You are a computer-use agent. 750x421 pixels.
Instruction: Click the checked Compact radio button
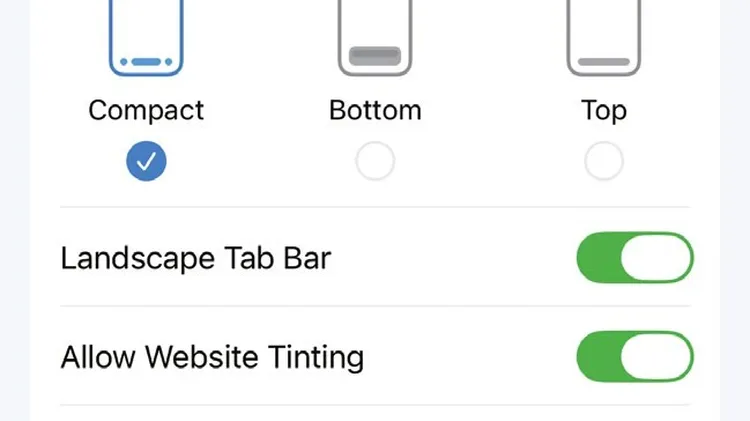(x=146, y=161)
